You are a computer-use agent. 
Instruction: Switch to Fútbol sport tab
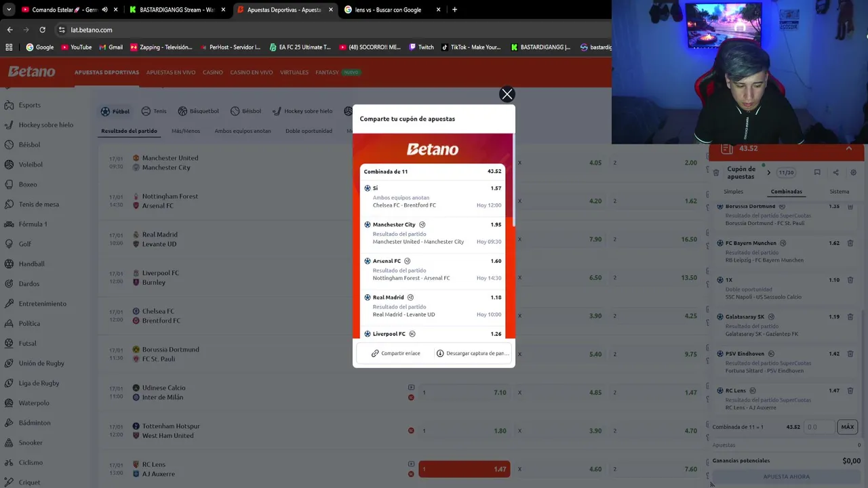pyautogui.click(x=115, y=111)
